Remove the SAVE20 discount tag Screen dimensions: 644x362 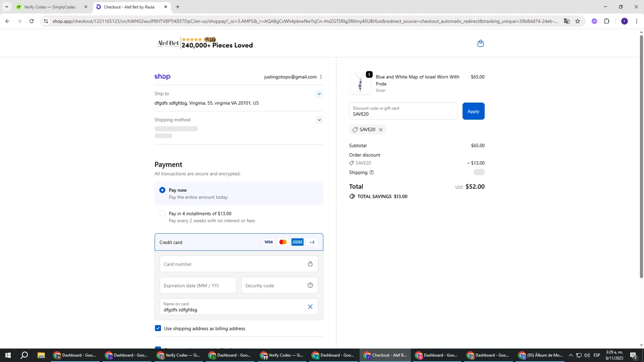[x=380, y=130]
